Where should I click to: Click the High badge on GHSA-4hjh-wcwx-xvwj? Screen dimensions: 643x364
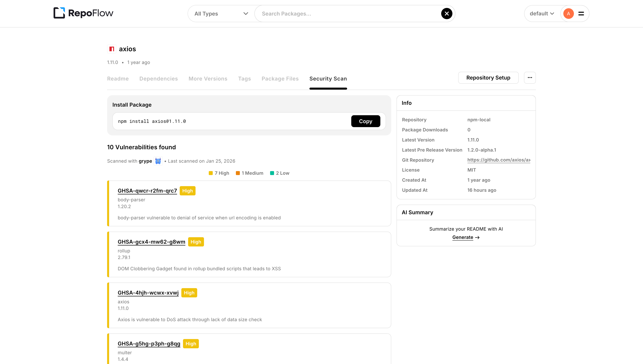click(x=189, y=293)
